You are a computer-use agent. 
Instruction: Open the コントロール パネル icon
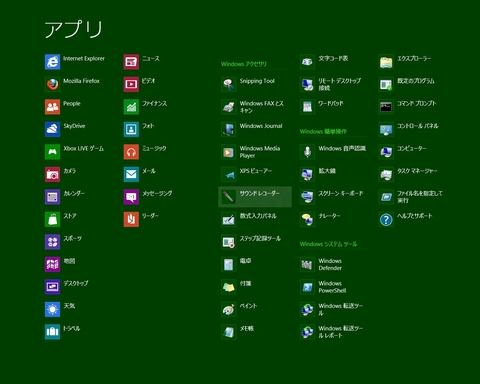click(x=386, y=129)
